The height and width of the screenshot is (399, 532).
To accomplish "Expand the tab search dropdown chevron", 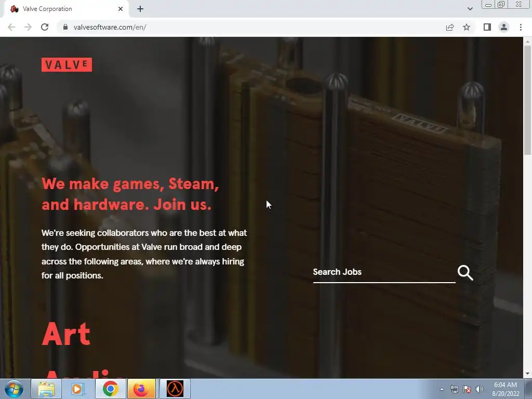I will (470, 9).
